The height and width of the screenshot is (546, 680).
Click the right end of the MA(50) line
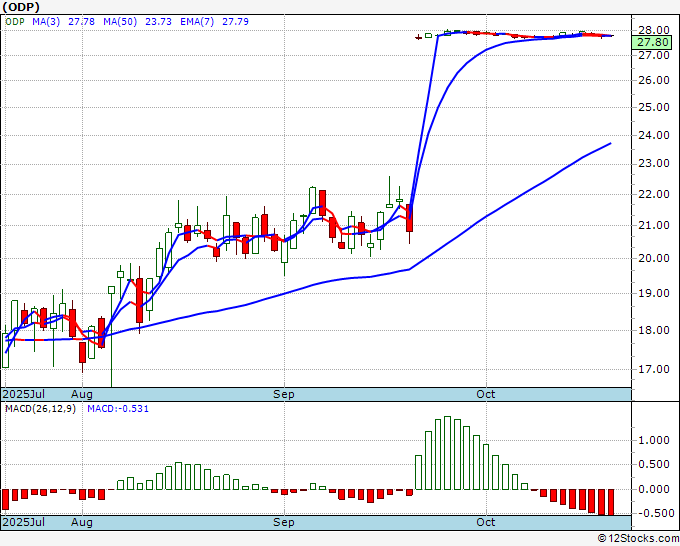[610, 144]
